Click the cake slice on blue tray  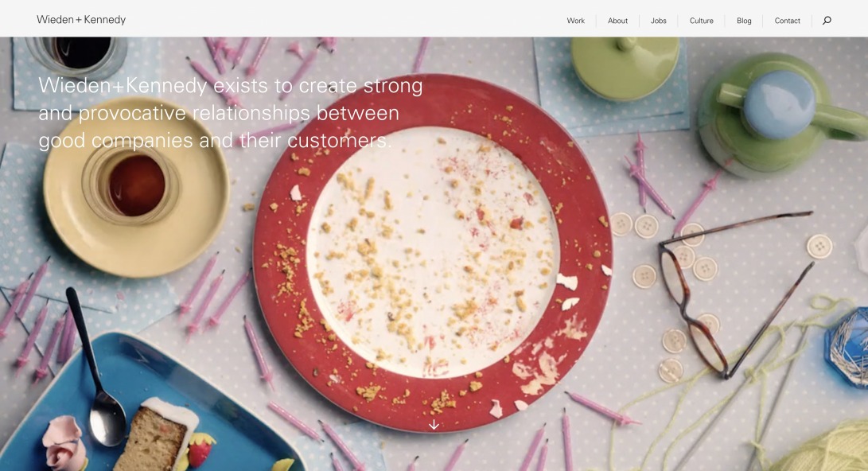pyautogui.click(x=159, y=435)
